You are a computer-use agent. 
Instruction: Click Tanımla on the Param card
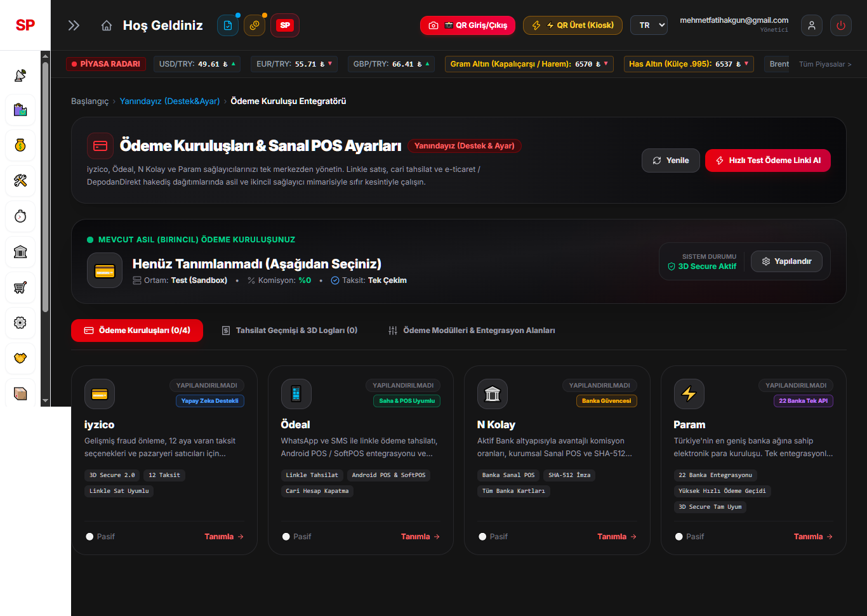pos(814,537)
